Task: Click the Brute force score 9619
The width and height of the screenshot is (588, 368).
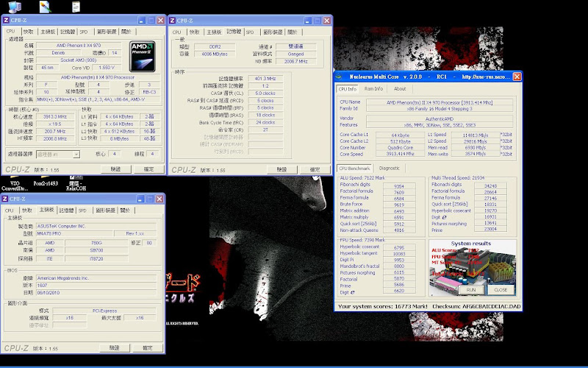Action: tap(399, 205)
